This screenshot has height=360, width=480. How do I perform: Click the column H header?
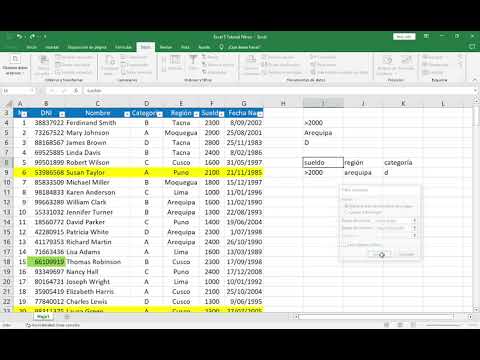click(283, 103)
